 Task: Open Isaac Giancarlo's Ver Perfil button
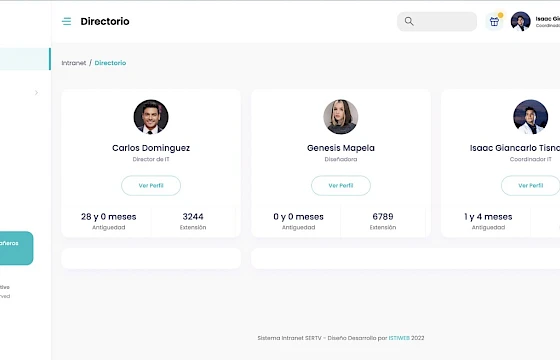pyautogui.click(x=530, y=185)
